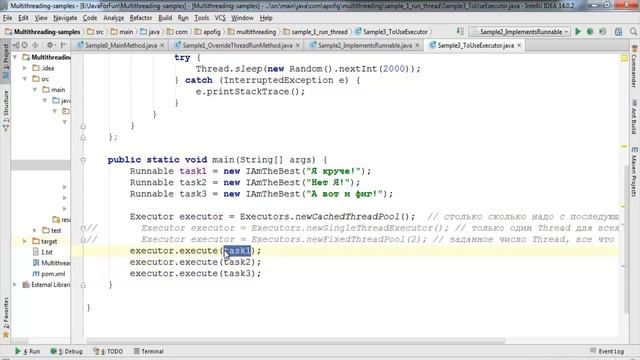Viewport: 640px width, 360px height.
Task: Fold the main method in gutter
Action: [x=83, y=160]
